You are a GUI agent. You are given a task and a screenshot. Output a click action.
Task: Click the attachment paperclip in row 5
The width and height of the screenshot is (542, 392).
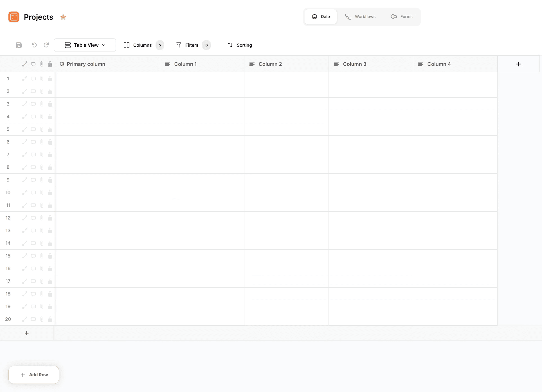tap(42, 129)
